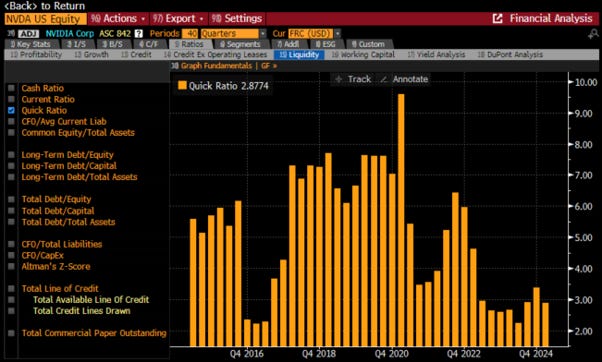Open Financial Analysis pop-out icon

click(x=497, y=18)
